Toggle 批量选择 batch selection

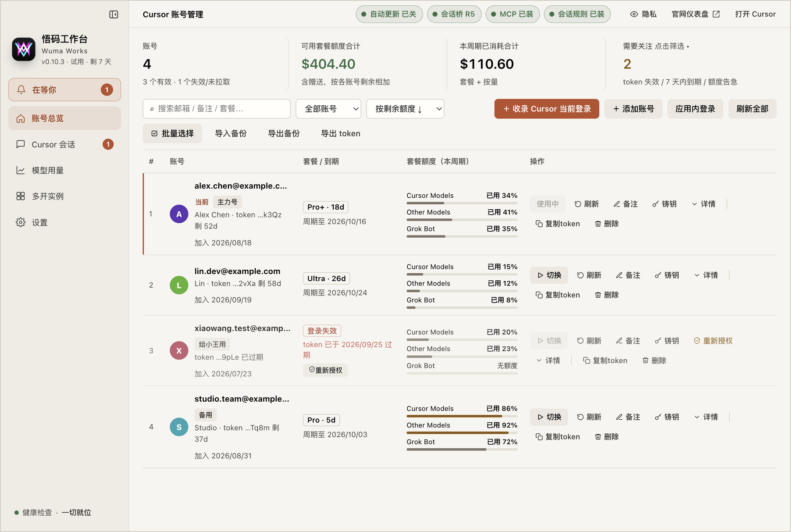172,133
